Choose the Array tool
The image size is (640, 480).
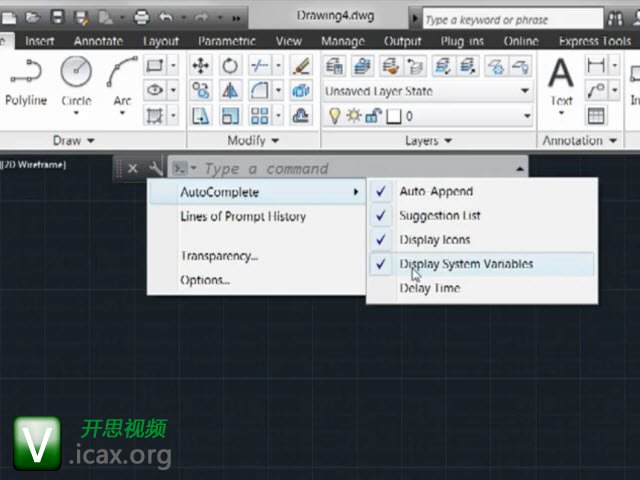point(259,116)
